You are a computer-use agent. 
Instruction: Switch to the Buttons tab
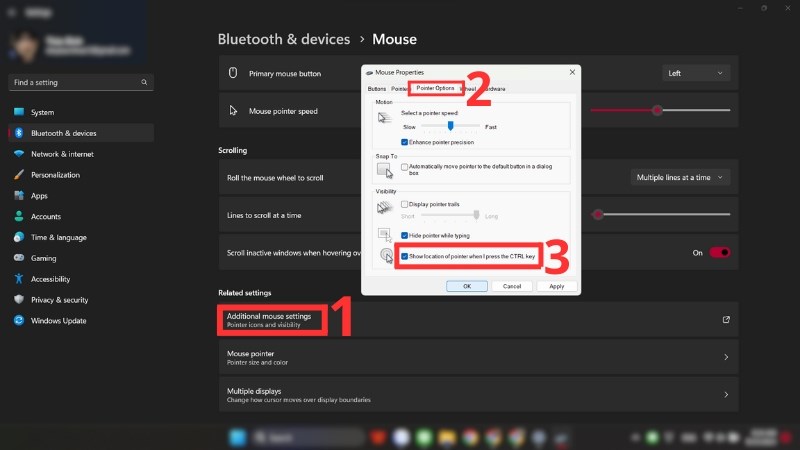[x=376, y=89]
